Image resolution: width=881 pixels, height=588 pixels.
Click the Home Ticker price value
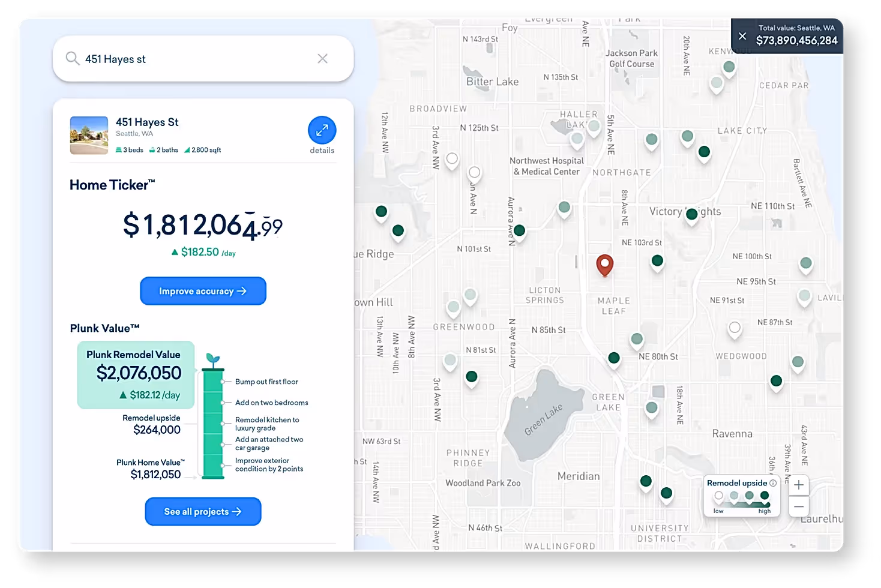coord(203,226)
